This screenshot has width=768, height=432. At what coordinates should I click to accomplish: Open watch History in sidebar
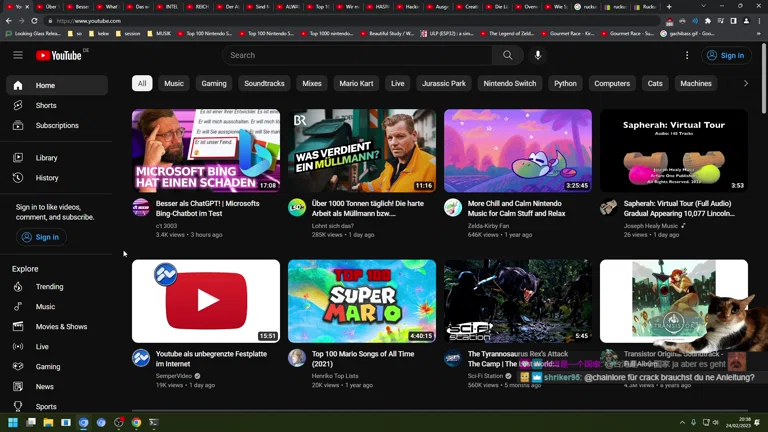47,178
